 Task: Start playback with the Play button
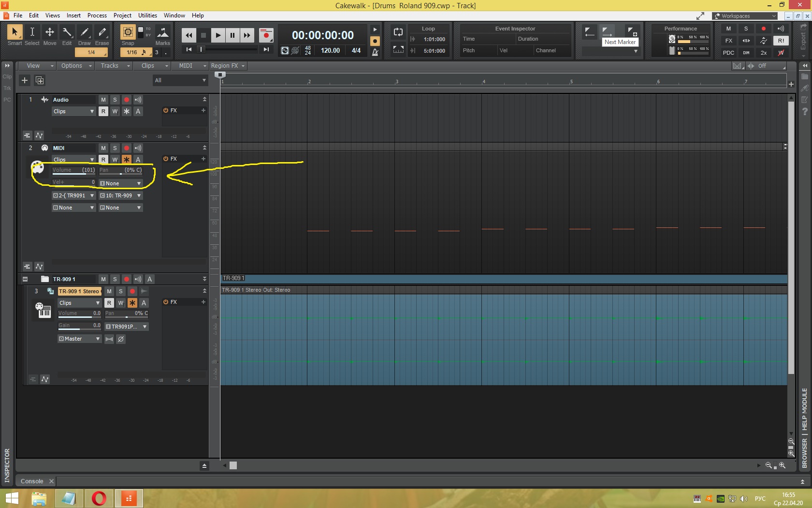point(218,35)
